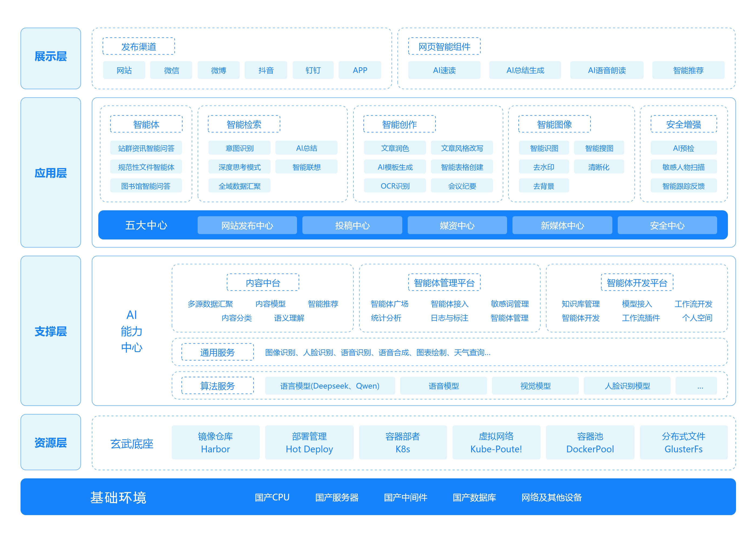Viewport: 756px width, 548px height.
Task: Click the 抖音 channel box
Action: [266, 70]
